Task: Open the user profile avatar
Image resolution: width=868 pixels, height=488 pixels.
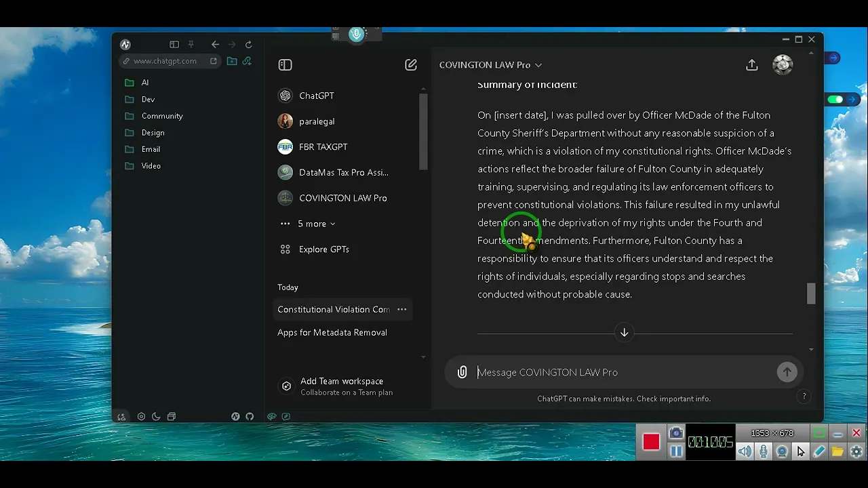Action: point(783,64)
